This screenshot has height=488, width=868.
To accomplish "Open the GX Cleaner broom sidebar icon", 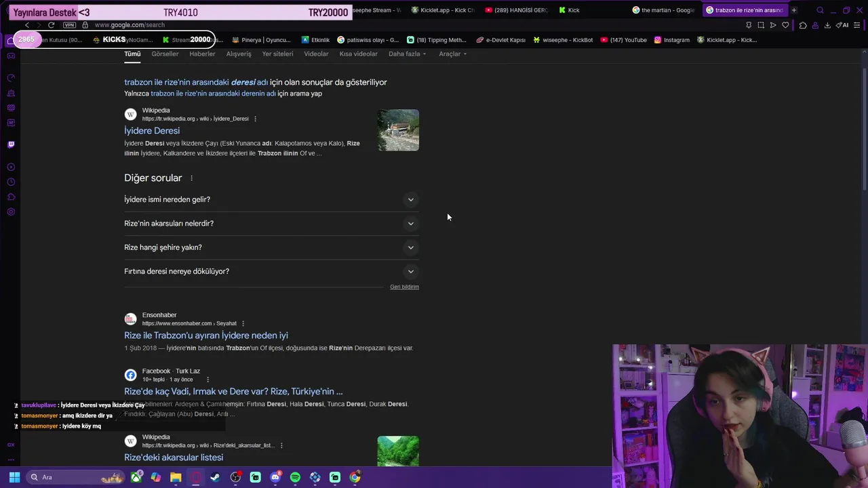I will (x=11, y=93).
